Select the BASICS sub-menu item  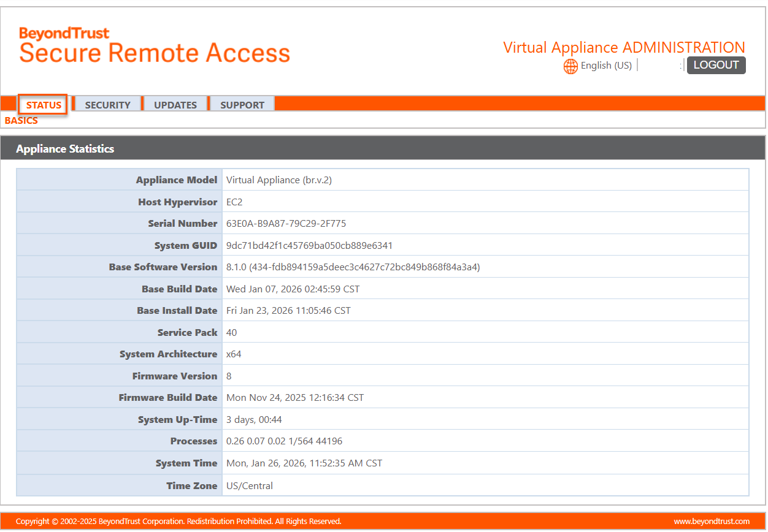pyautogui.click(x=21, y=121)
